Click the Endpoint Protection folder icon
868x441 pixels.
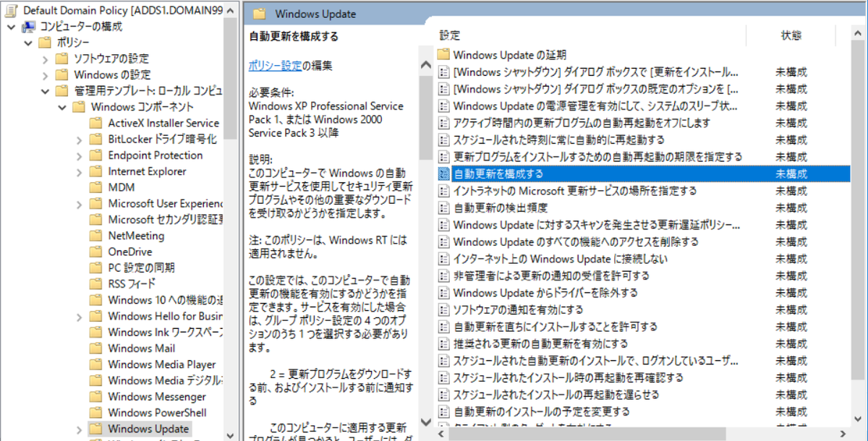[x=95, y=155]
